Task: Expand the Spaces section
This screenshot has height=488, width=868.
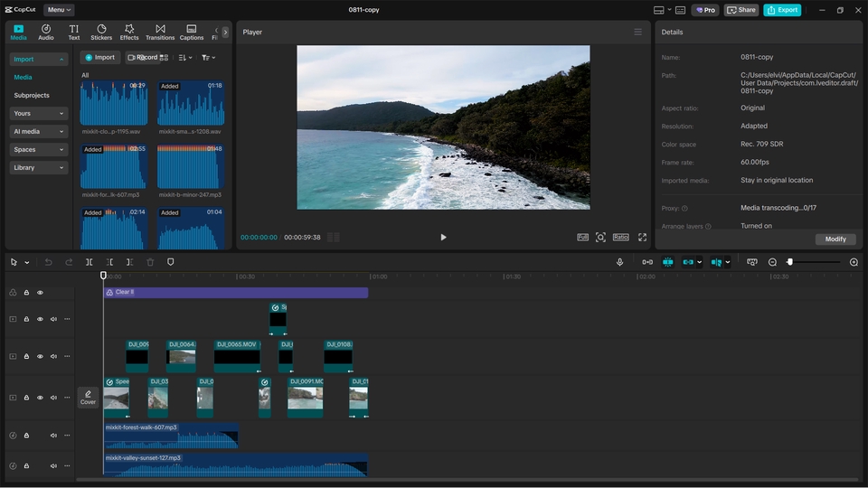Action: point(38,149)
